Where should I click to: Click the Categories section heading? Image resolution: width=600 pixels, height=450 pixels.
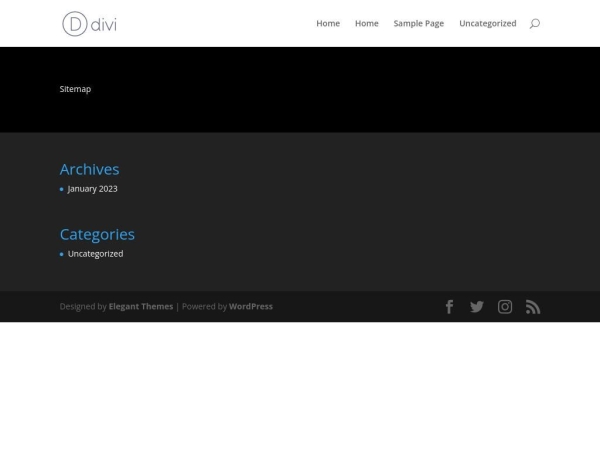click(97, 234)
